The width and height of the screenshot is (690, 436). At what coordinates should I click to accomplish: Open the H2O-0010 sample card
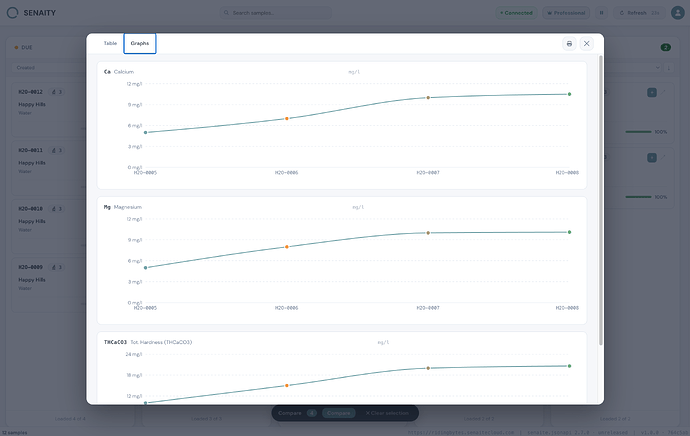pyautogui.click(x=48, y=227)
